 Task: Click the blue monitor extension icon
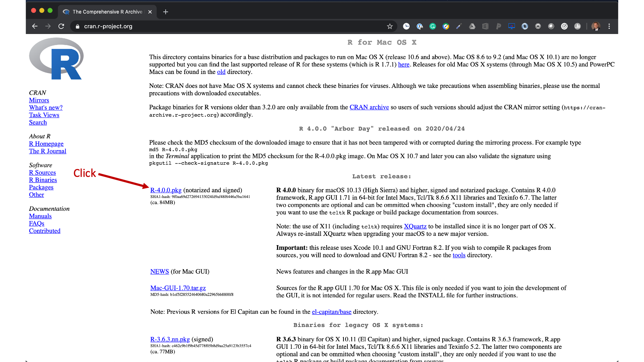click(x=512, y=26)
